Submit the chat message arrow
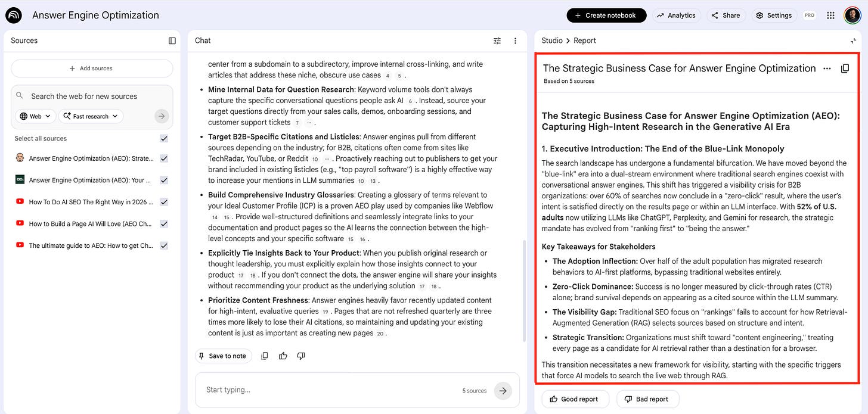Viewport: 868px width, 414px height. 503,391
